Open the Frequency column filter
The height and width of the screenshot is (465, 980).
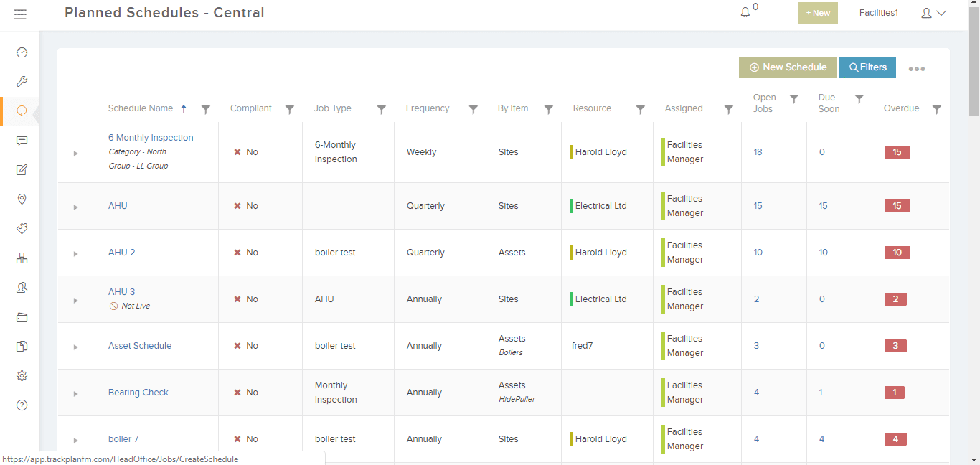[473, 108]
